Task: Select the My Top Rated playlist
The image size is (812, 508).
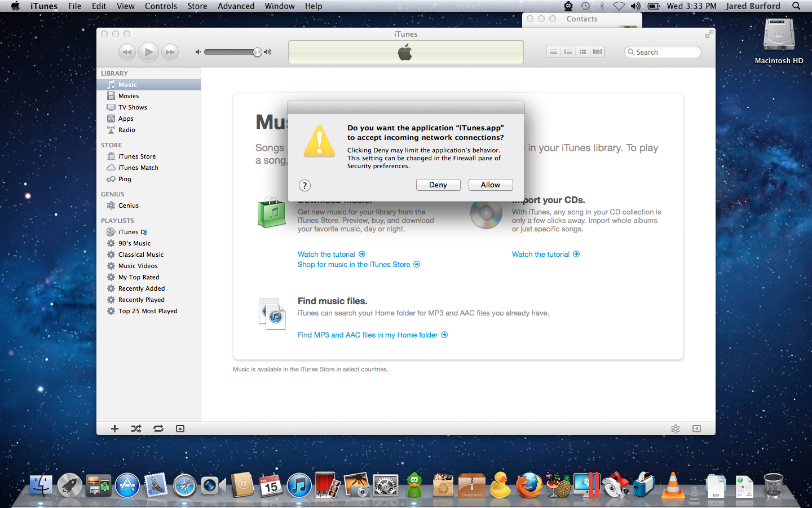Action: tap(148, 277)
